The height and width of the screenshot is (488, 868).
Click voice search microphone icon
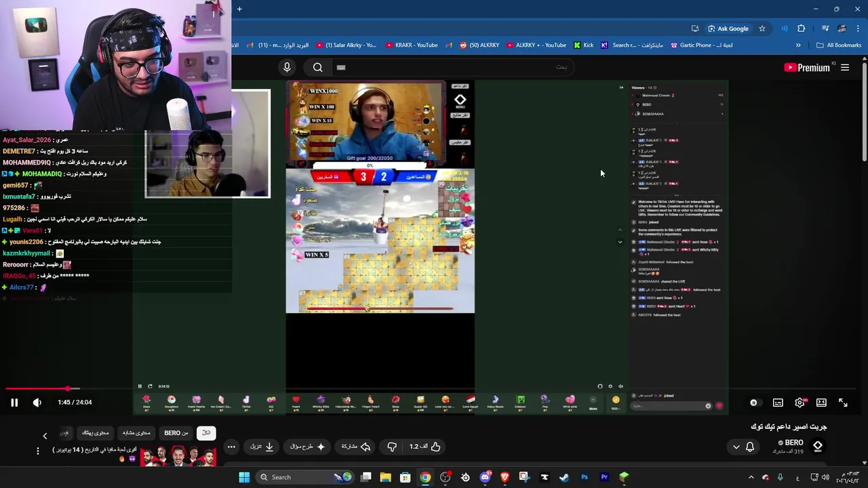tap(287, 67)
